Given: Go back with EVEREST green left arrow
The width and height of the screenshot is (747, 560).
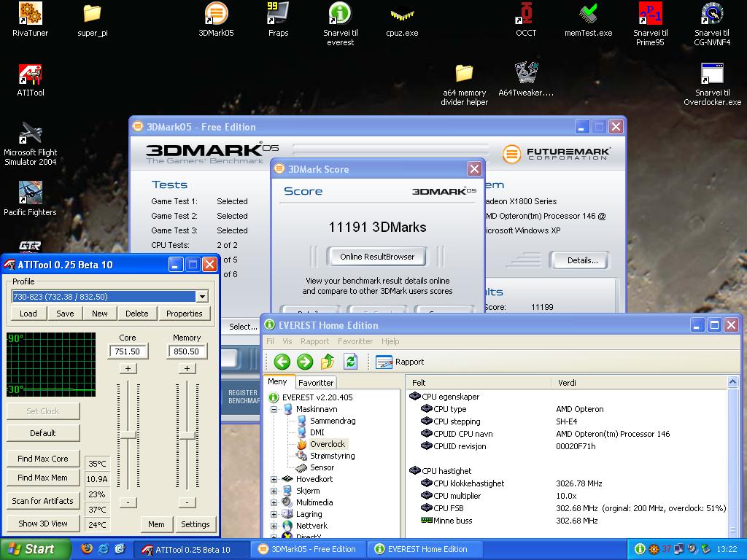Looking at the screenshot, I should point(282,362).
